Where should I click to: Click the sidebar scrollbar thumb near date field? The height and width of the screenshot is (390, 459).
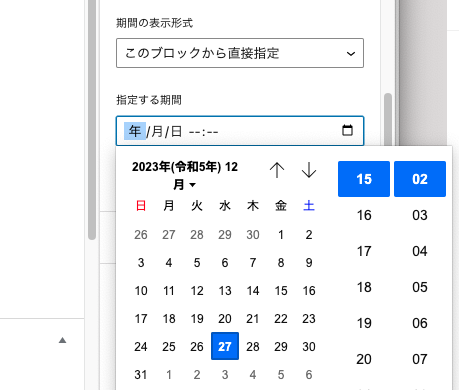coord(388,120)
